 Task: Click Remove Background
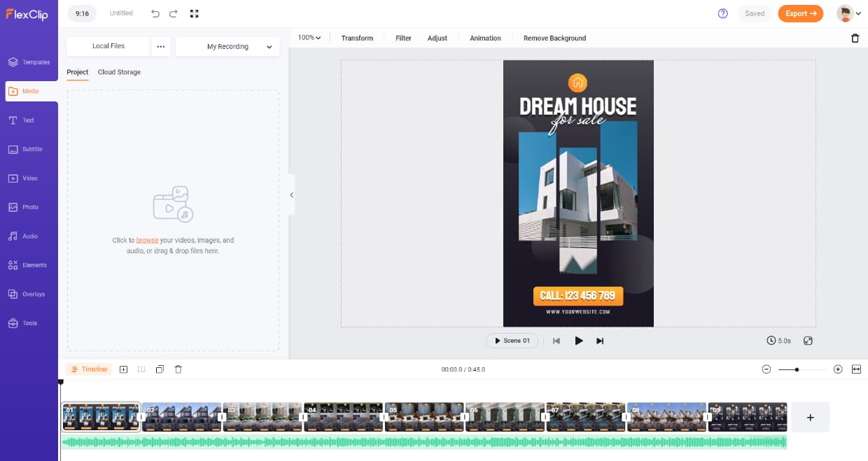(x=555, y=38)
